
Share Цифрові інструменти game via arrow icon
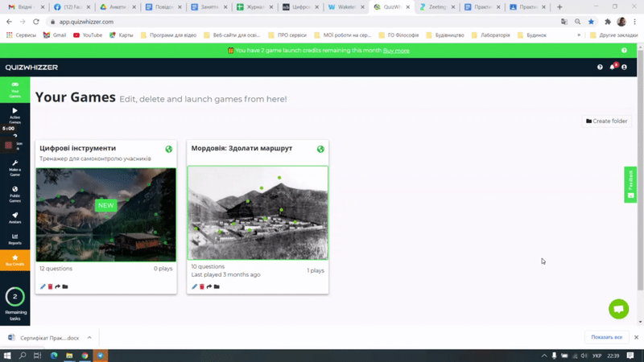tap(58, 287)
